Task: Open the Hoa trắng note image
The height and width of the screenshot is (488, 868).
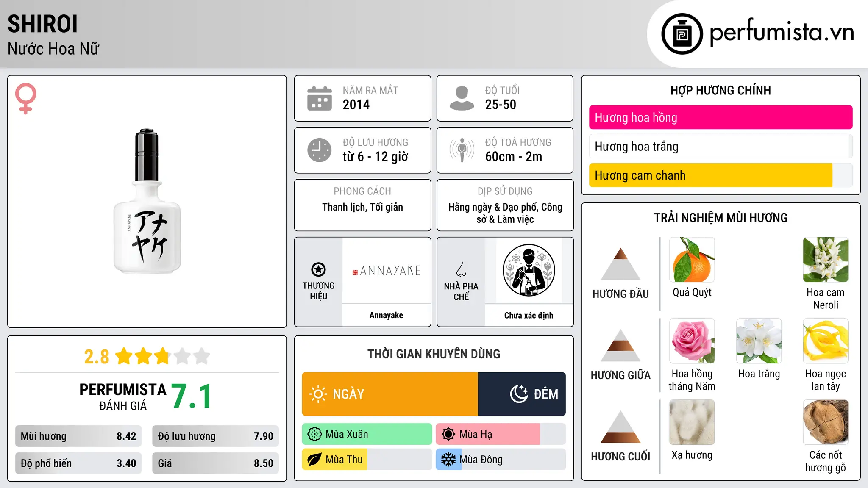Action: tap(759, 341)
